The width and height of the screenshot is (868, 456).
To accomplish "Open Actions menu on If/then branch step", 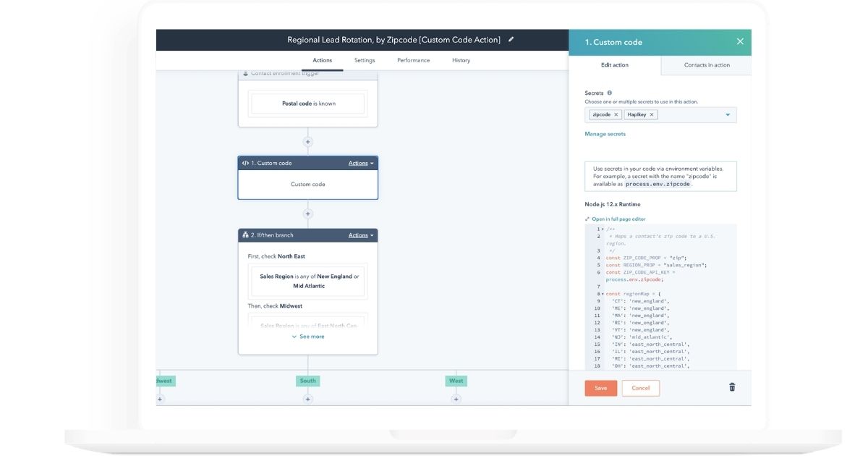I will click(x=361, y=235).
